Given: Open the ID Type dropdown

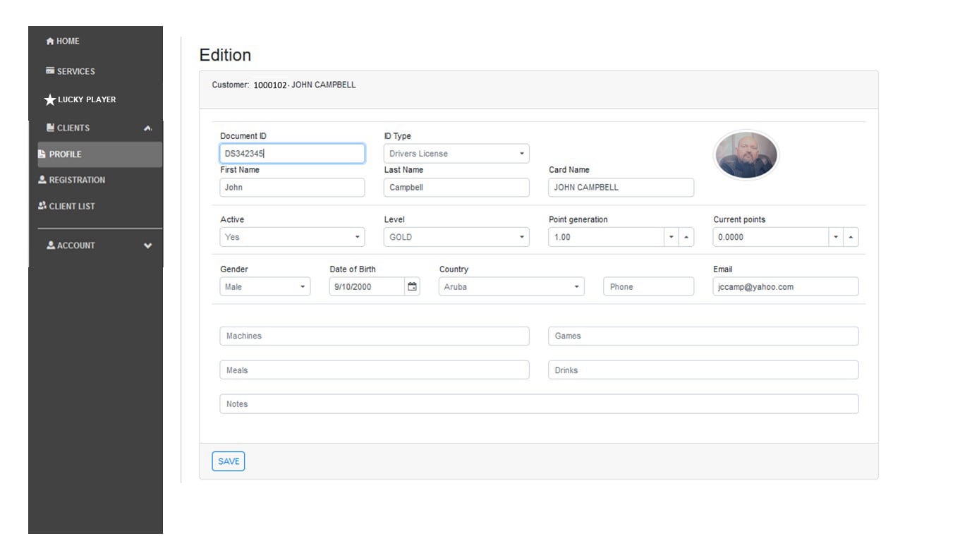Looking at the screenshot, I should [456, 154].
